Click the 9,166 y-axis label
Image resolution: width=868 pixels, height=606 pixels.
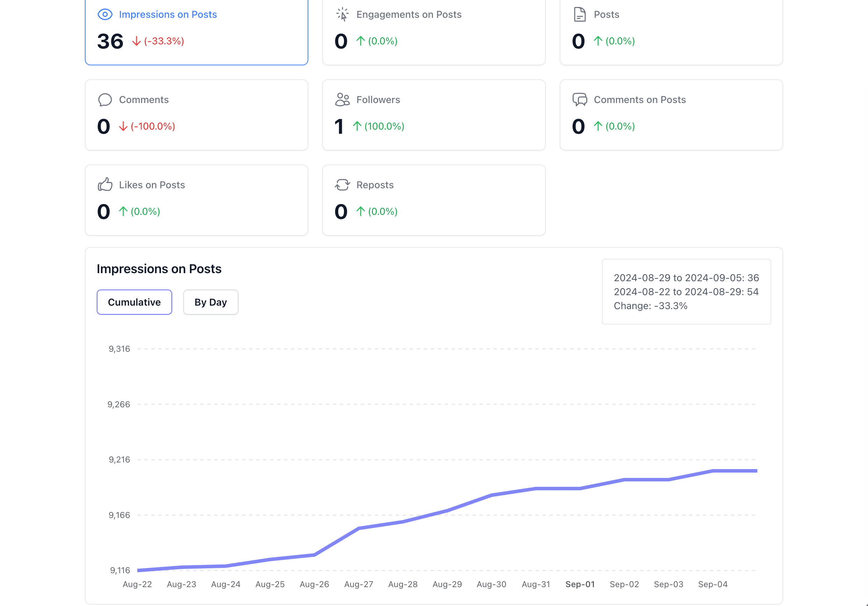coord(119,515)
